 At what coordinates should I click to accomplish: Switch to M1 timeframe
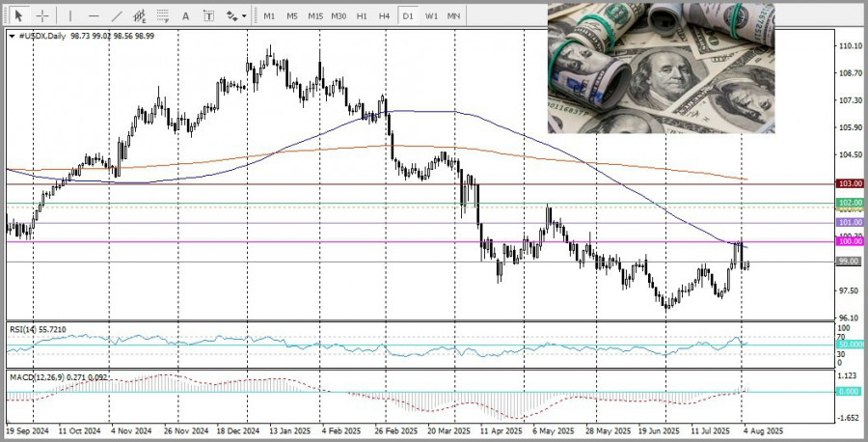tap(269, 16)
